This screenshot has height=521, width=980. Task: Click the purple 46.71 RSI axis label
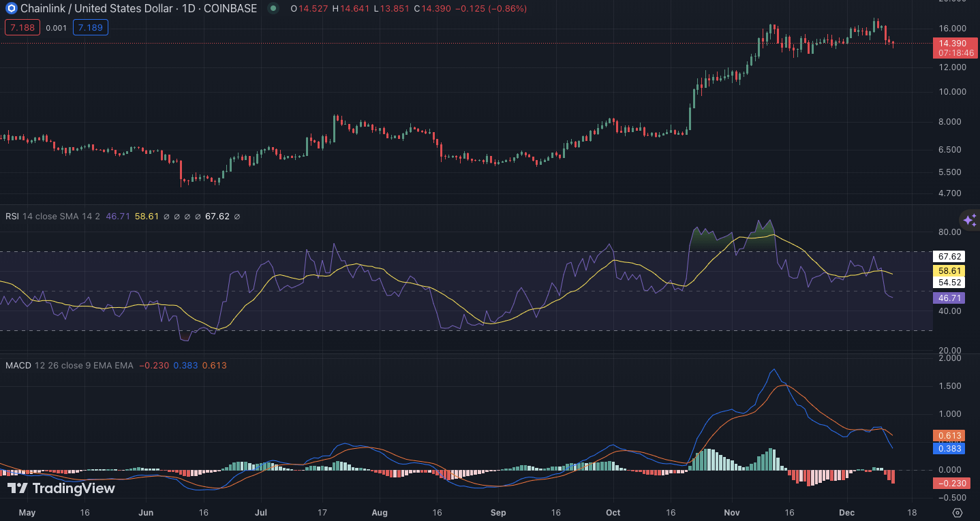point(949,298)
